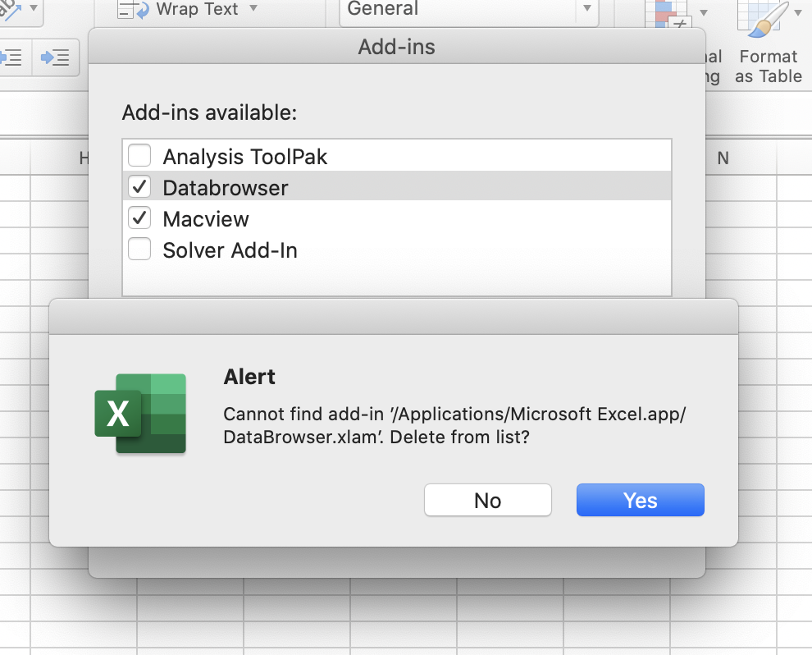Click the Format as Table icon

click(x=764, y=20)
